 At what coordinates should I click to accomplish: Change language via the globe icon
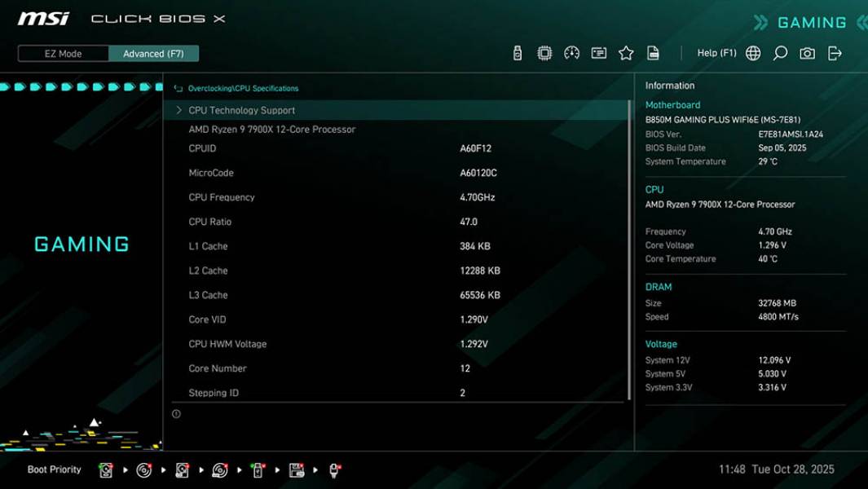[x=752, y=52]
